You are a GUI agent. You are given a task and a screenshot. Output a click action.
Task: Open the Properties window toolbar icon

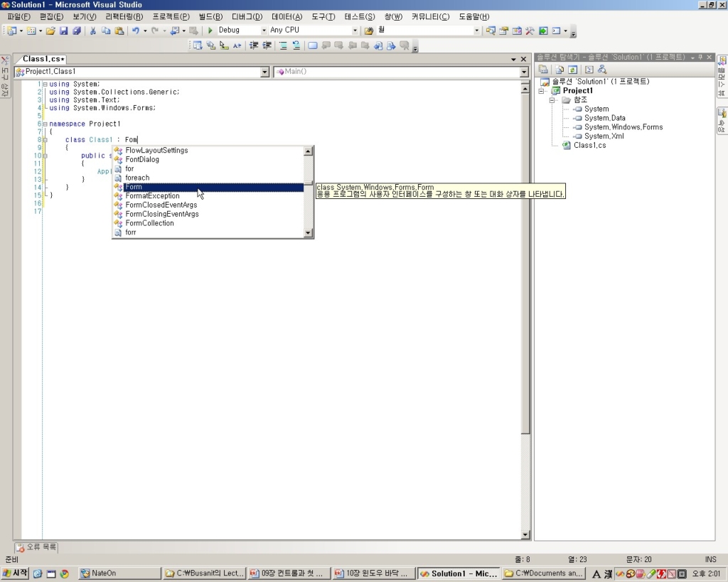(503, 31)
